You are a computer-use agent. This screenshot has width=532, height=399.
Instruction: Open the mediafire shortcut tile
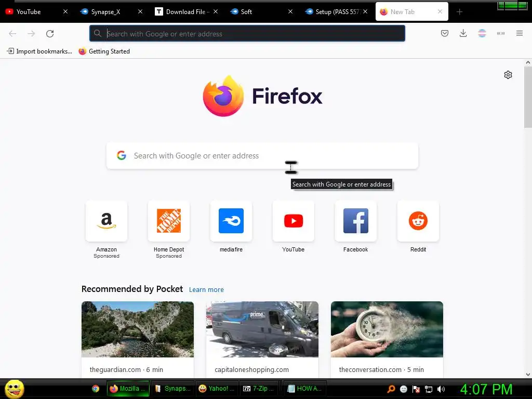[x=231, y=221]
